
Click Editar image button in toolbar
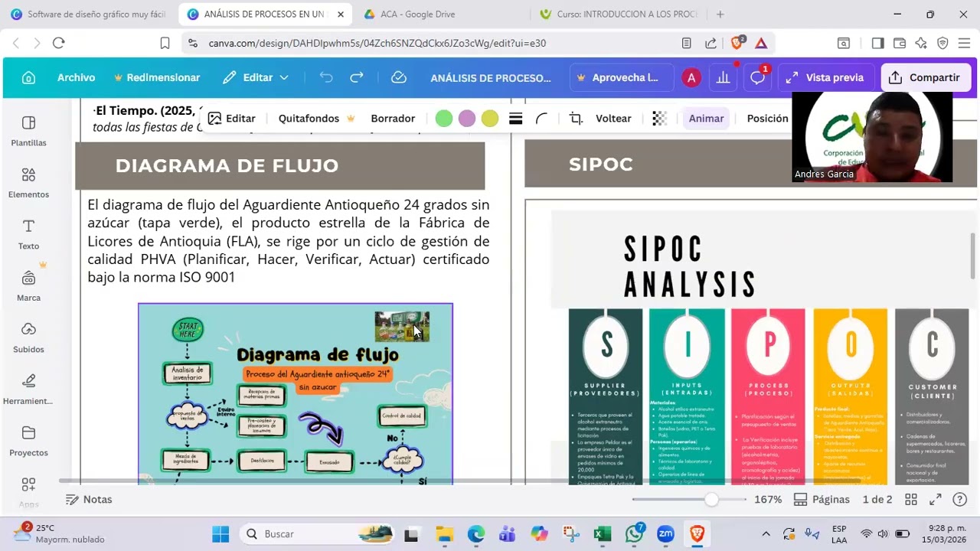231,119
